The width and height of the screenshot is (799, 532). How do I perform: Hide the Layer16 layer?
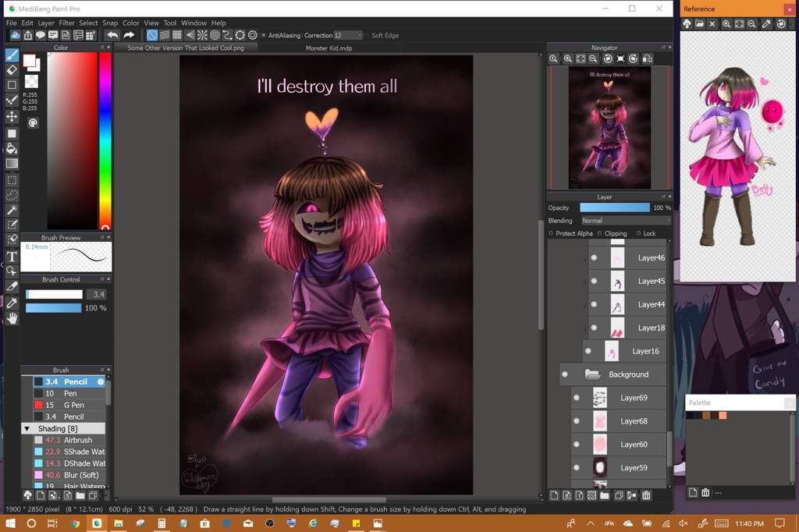click(x=588, y=351)
